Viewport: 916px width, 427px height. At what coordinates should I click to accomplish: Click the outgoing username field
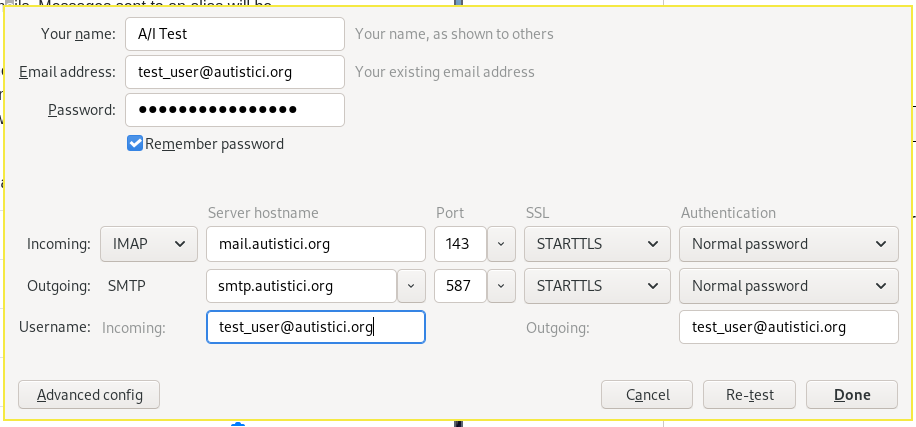click(788, 327)
